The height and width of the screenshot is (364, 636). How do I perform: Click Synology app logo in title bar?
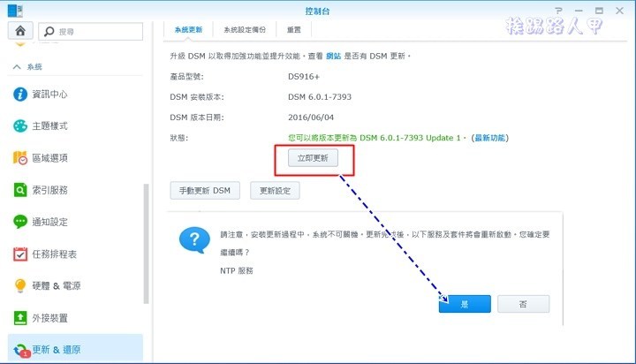coord(15,11)
